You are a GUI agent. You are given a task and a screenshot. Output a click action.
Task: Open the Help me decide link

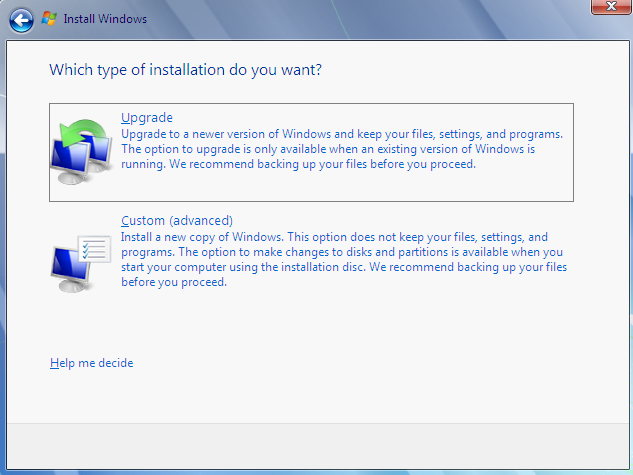click(92, 363)
